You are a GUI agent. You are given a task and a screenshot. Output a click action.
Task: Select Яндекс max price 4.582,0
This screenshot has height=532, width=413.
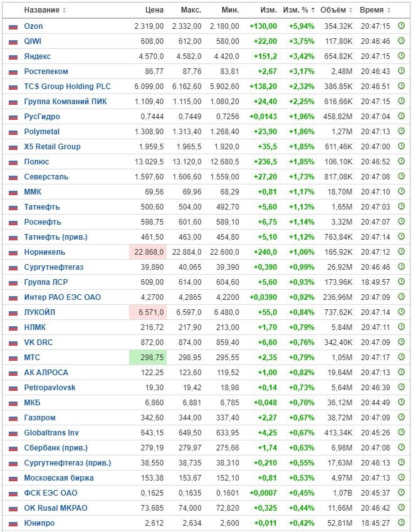point(189,56)
